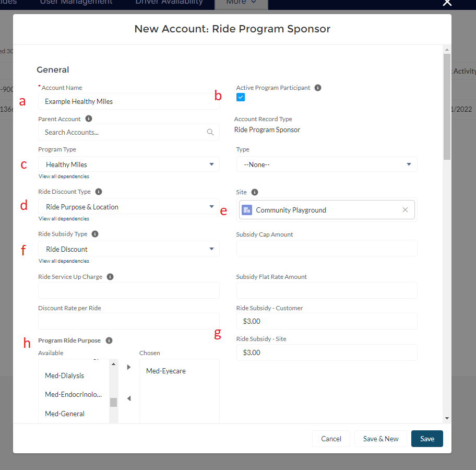This screenshot has width=476, height=470.
Task: Click info icon beside Ride Service Up Charge
Action: [x=110, y=277]
